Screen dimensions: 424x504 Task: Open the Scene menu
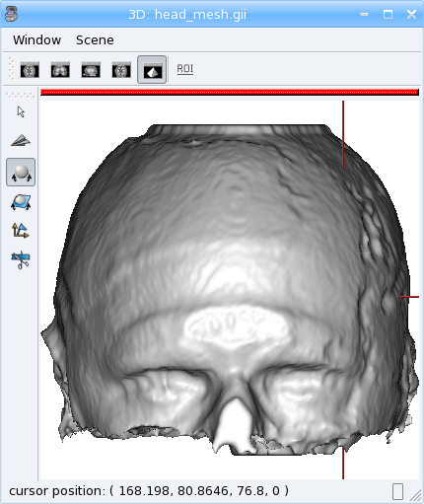tap(95, 40)
